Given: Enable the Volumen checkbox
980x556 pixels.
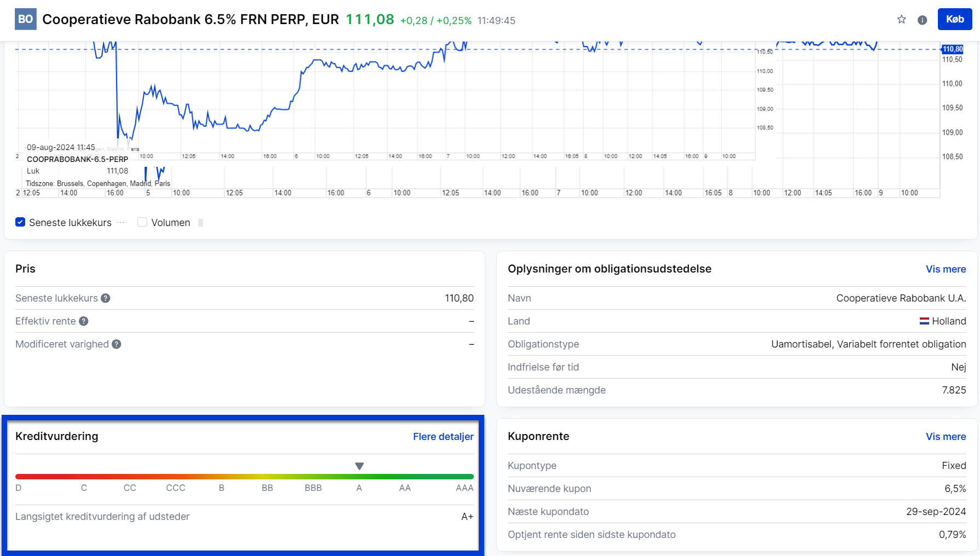Looking at the screenshot, I should [142, 222].
